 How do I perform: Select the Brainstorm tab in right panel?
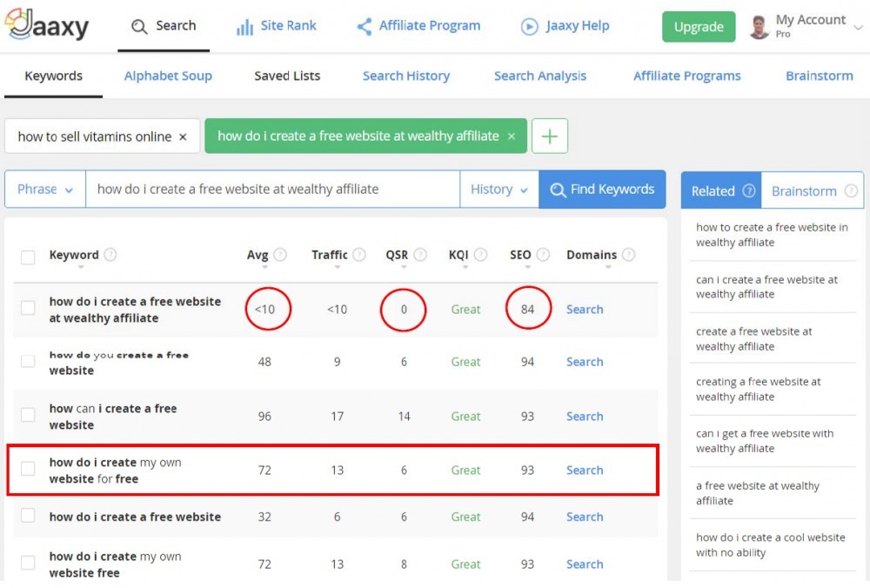tap(813, 190)
